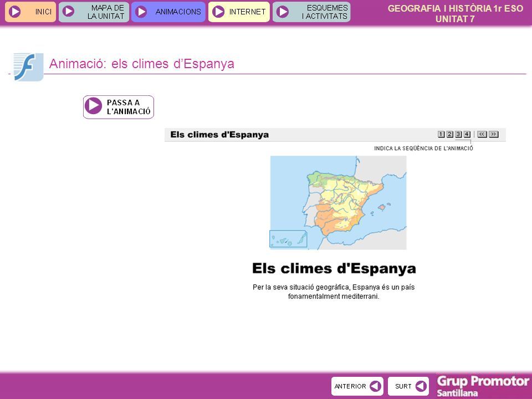Click the 'Els climes d'Espanya' animation header title
This screenshot has height=399, width=532.
[219, 135]
